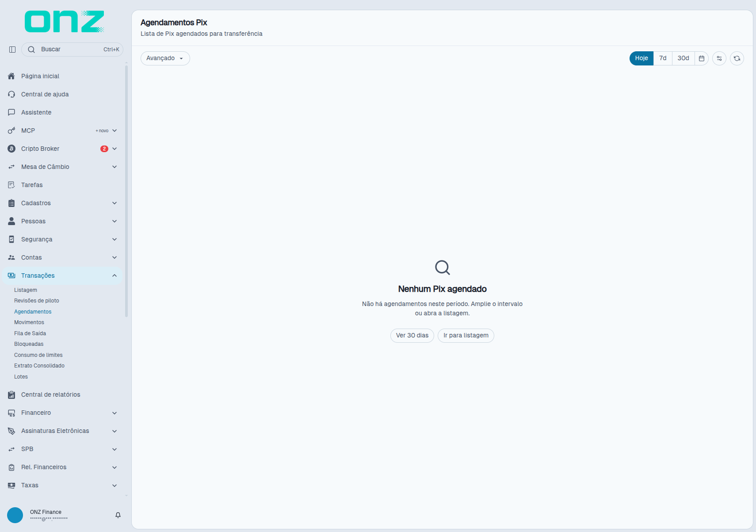
Task: Select the 7d period filter
Action: pyautogui.click(x=663, y=58)
